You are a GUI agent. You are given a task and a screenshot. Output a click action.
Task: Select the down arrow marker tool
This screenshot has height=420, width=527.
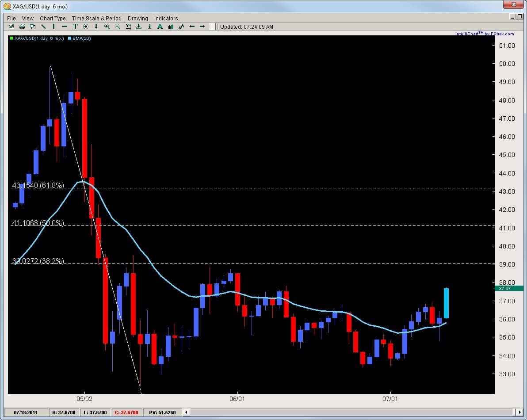point(96,27)
